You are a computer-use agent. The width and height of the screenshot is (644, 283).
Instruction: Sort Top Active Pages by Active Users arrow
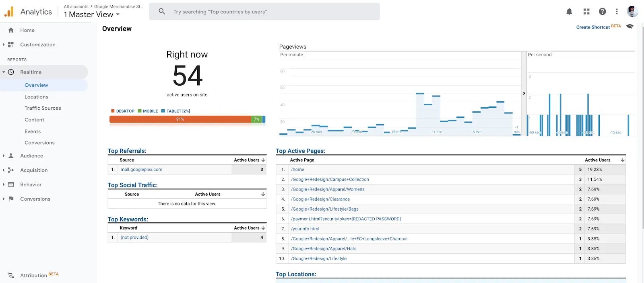[x=623, y=160]
